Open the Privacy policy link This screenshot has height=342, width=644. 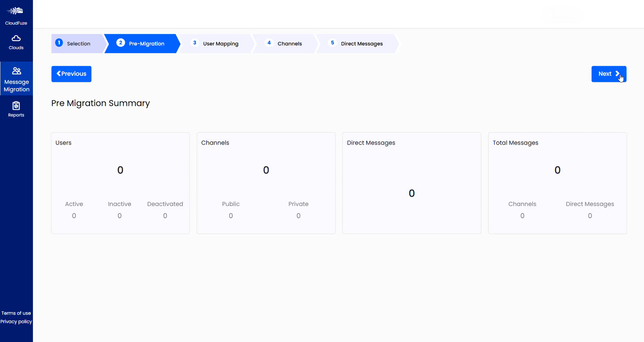click(16, 321)
